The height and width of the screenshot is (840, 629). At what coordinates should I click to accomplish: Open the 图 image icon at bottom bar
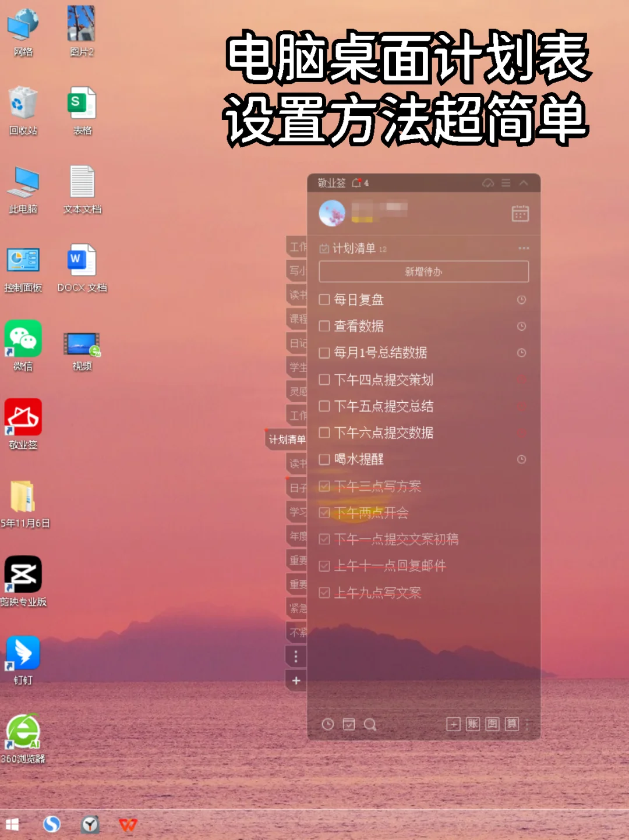494,725
